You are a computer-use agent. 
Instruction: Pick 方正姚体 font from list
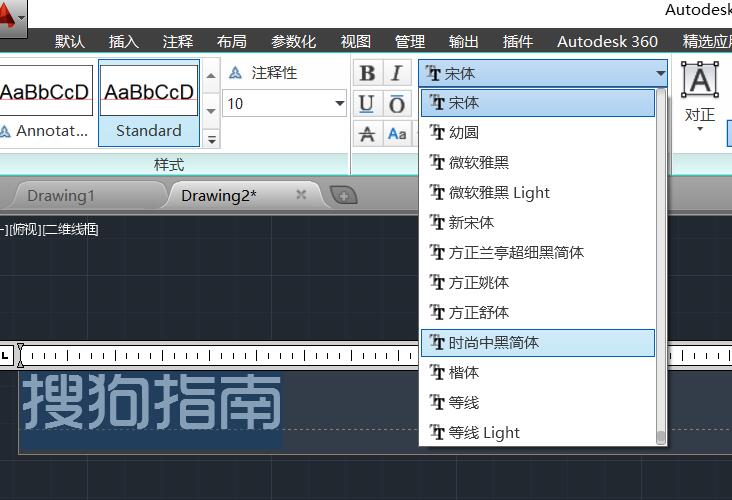(x=538, y=282)
